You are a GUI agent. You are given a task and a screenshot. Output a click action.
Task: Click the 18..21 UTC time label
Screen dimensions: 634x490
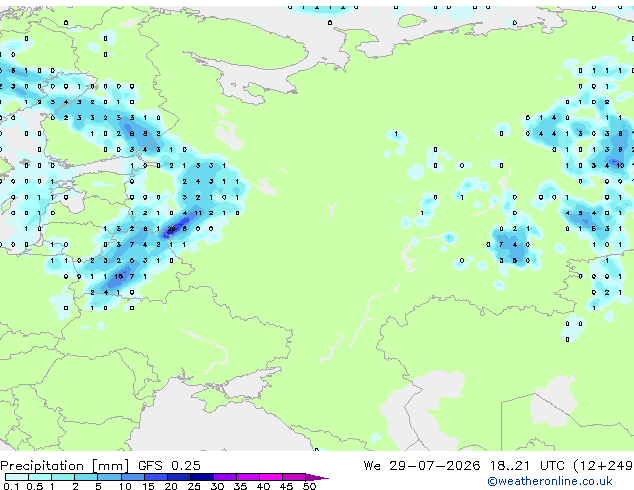(x=527, y=466)
